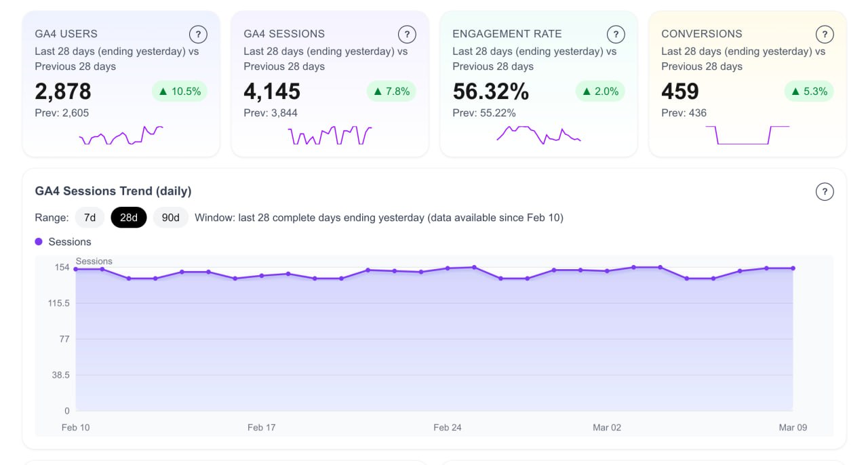Open the GA4 Sessions Trend help icon

click(x=824, y=191)
